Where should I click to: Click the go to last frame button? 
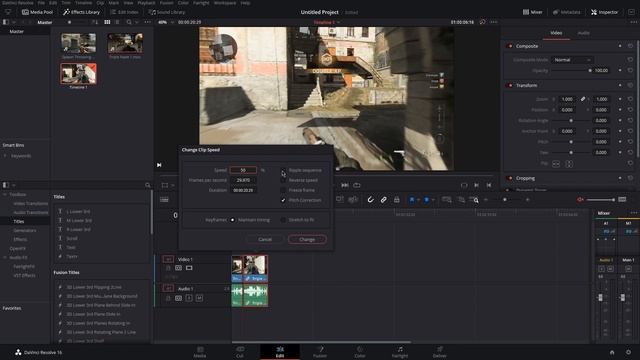(x=344, y=185)
